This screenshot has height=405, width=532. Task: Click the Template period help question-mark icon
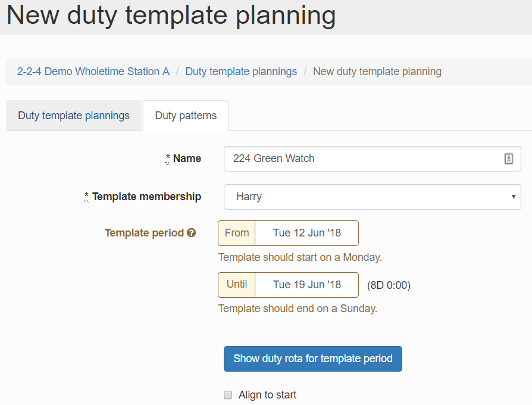coord(192,233)
